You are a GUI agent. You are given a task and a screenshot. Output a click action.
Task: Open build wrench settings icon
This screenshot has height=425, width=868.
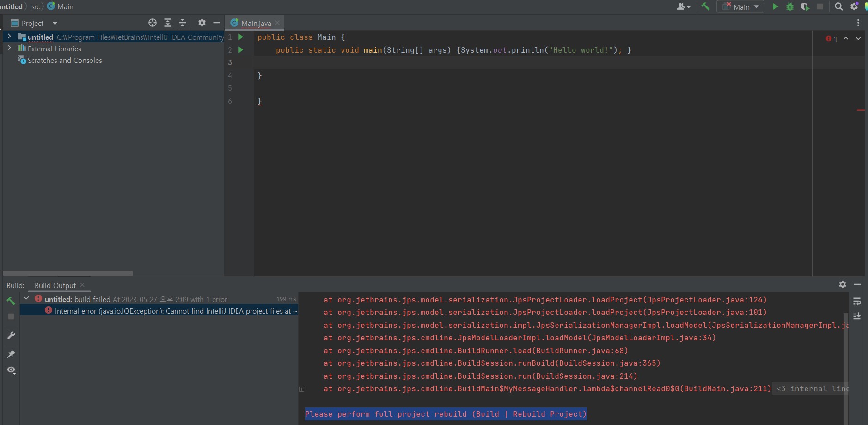(x=11, y=335)
